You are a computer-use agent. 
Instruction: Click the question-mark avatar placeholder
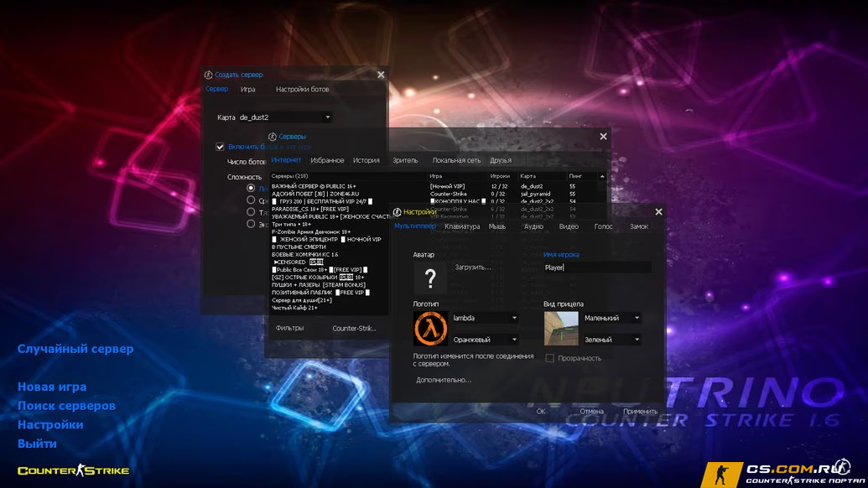[430, 278]
